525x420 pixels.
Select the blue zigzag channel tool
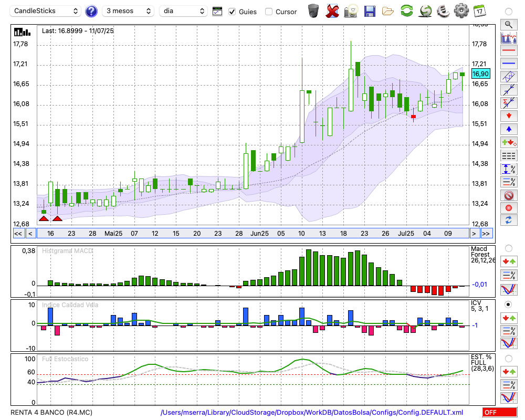click(509, 77)
